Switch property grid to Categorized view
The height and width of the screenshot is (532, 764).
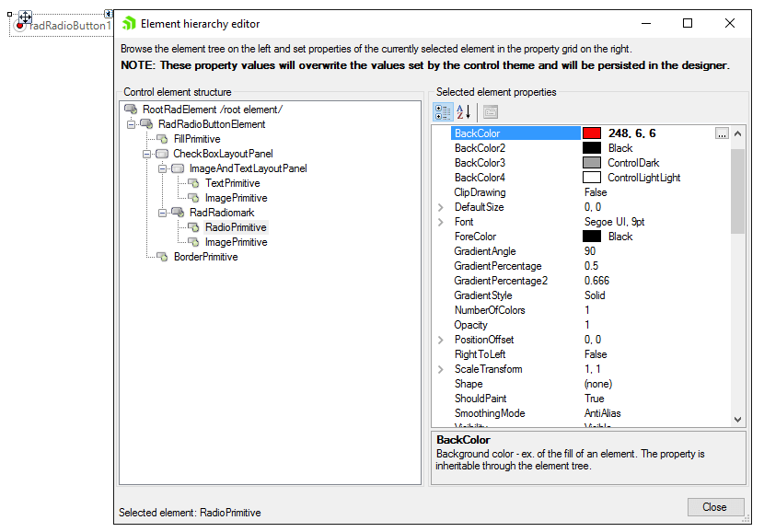[443, 112]
